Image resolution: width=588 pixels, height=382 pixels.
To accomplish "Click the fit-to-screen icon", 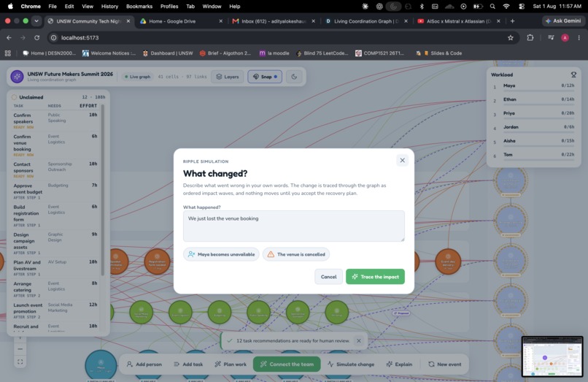I will click(x=20, y=362).
